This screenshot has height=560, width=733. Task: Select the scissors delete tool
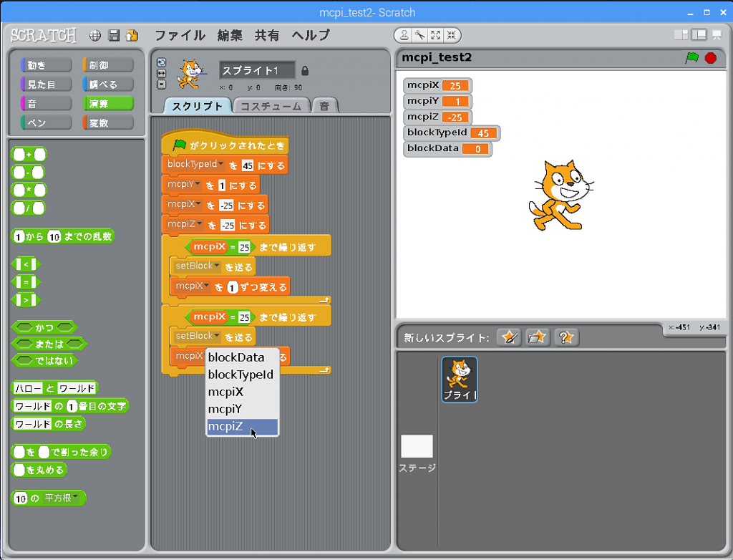coord(419,35)
